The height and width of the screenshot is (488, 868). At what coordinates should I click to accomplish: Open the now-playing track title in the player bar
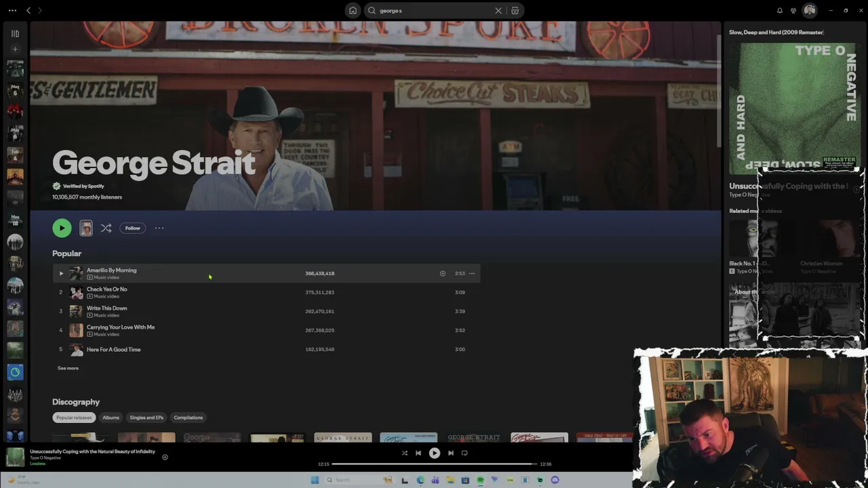[x=92, y=451]
